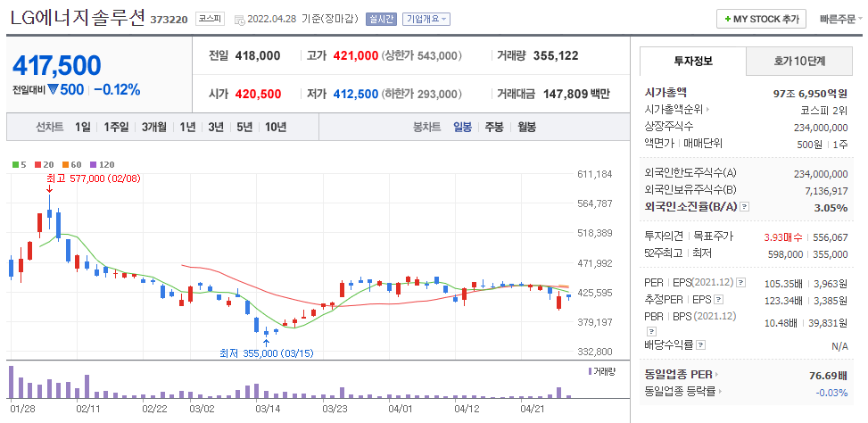Click arrow icon beside 동일업종 등락률
Screen dimensions: 868x423
click(x=720, y=392)
